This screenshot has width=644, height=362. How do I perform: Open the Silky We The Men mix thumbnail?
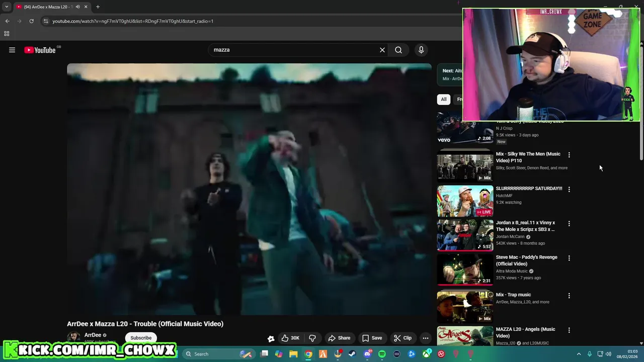click(x=465, y=166)
